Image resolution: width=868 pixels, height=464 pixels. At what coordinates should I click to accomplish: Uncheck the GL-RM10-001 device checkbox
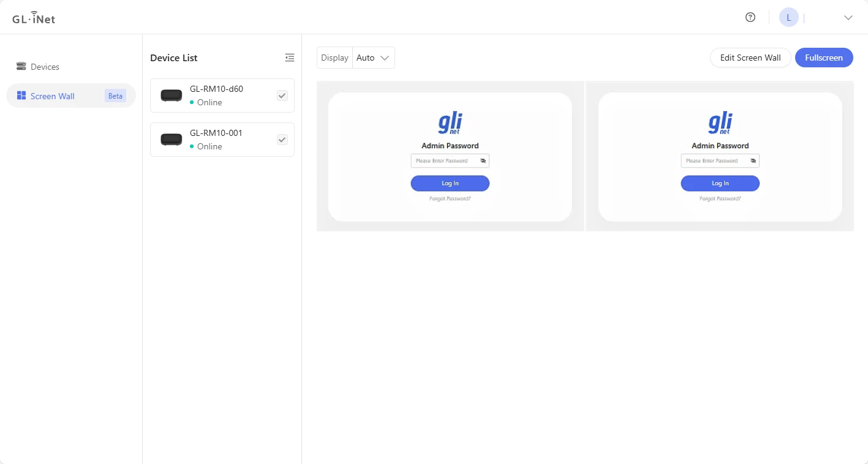(282, 140)
